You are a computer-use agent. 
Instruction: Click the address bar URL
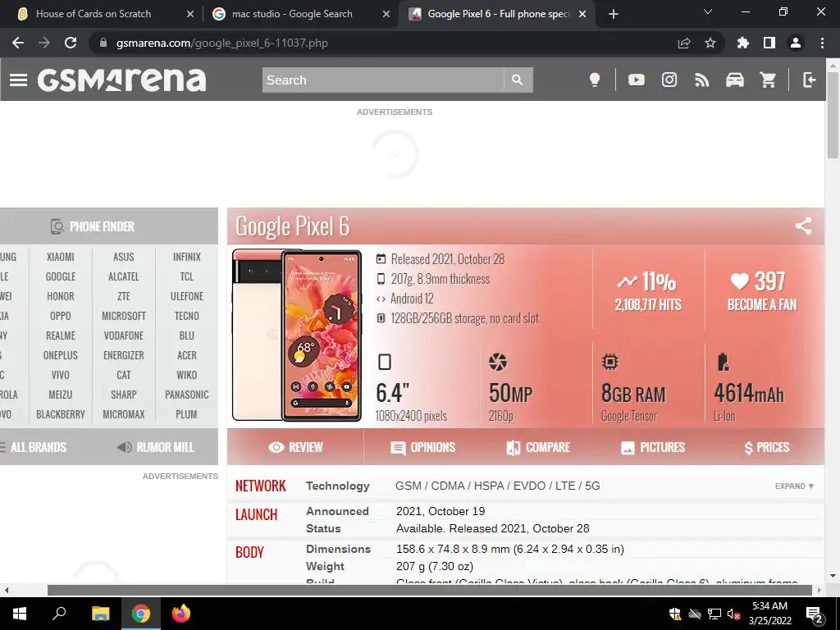[x=221, y=43]
